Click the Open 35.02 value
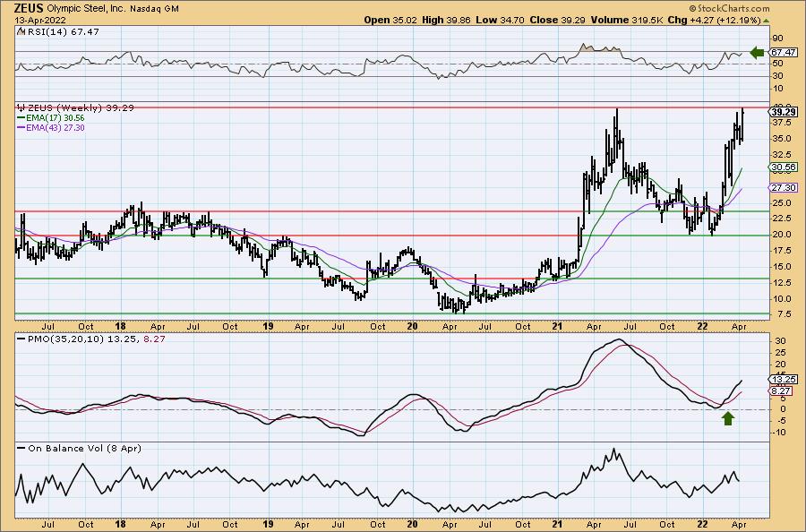 tap(390, 20)
